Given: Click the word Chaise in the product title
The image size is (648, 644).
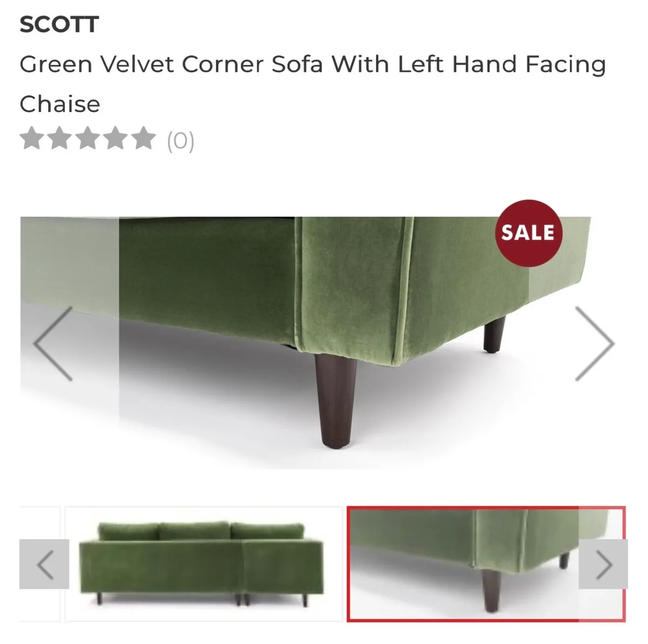Looking at the screenshot, I should pyautogui.click(x=60, y=104).
